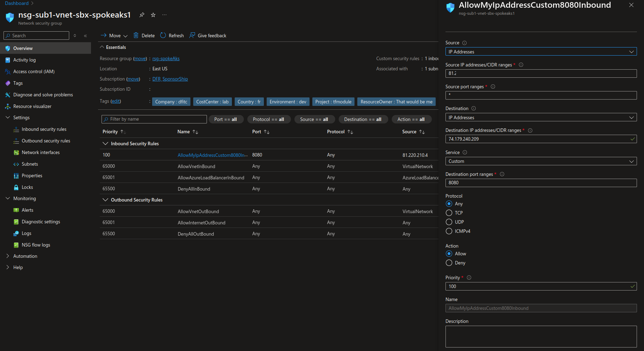
Task: Sort table by Source arrows
Action: coord(422,132)
